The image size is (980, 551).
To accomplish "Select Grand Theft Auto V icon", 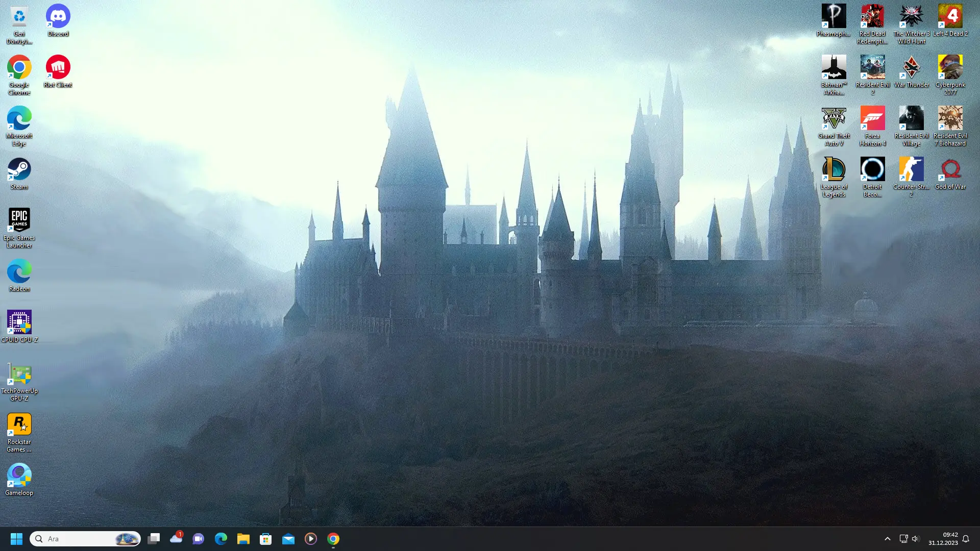I will click(834, 126).
